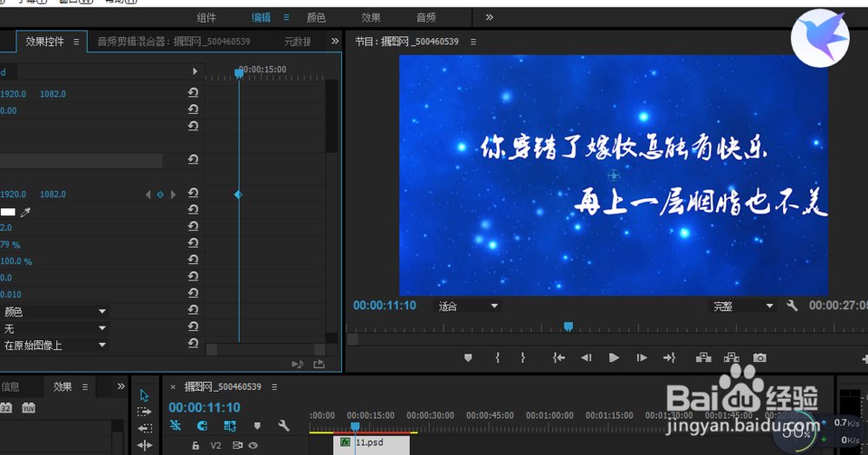Toggle V2 track lock
The height and width of the screenshot is (455, 868).
[195, 445]
